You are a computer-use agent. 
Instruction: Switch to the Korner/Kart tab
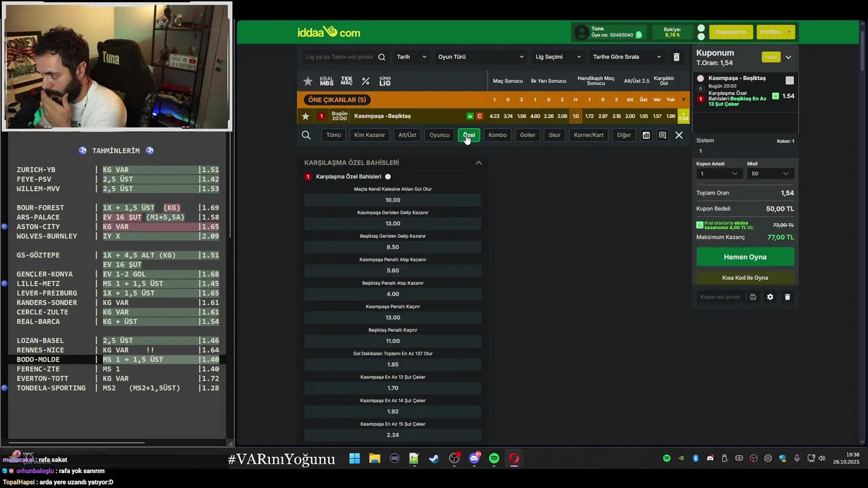(x=589, y=136)
